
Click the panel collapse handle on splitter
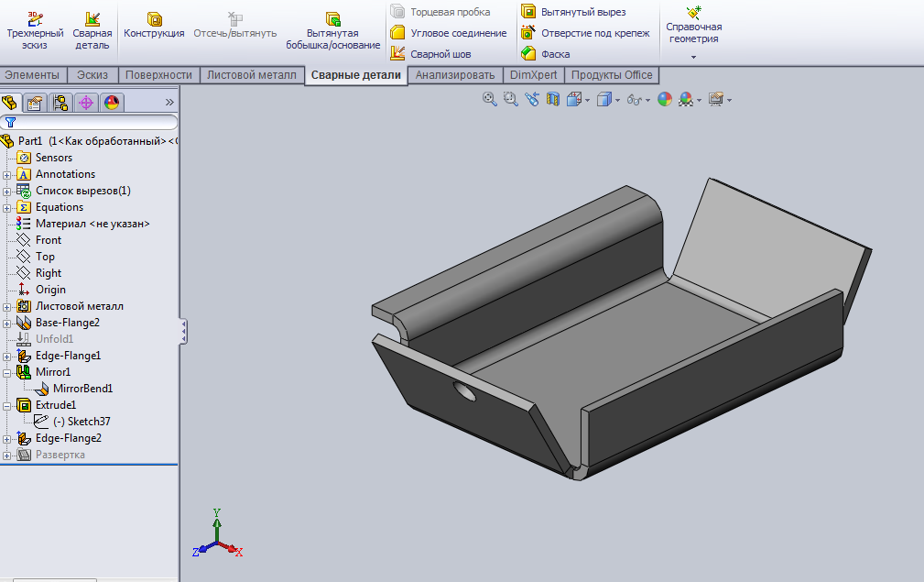click(x=184, y=332)
